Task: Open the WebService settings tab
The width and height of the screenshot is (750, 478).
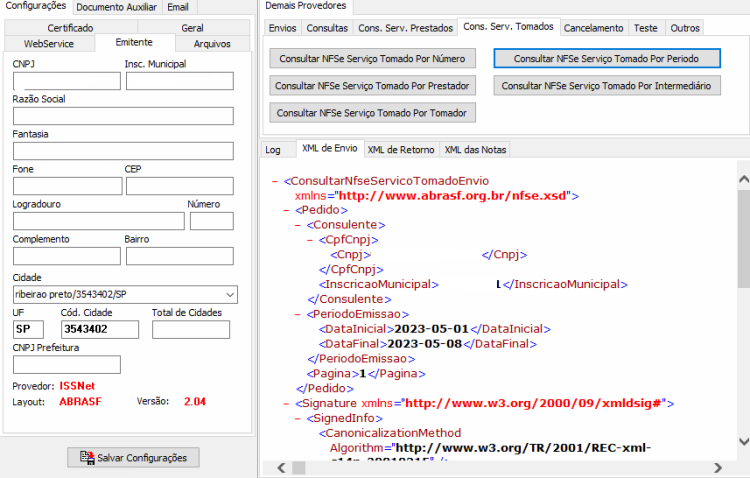Action: pyautogui.click(x=49, y=44)
